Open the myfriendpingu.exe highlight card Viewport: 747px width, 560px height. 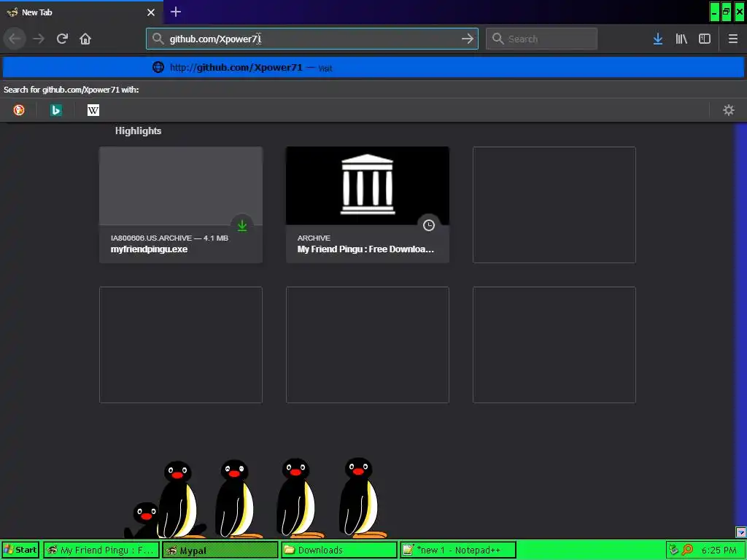(x=181, y=205)
